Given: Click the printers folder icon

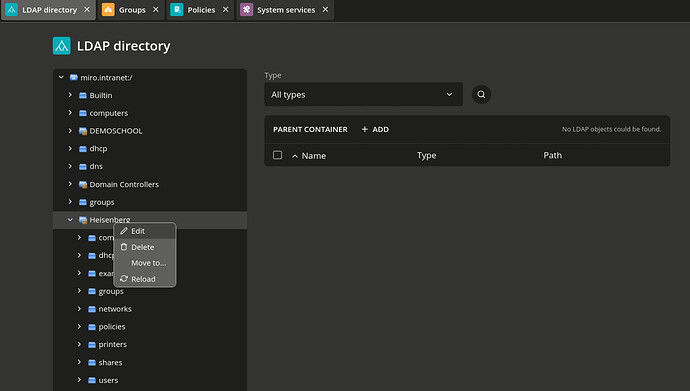Looking at the screenshot, I should point(92,344).
